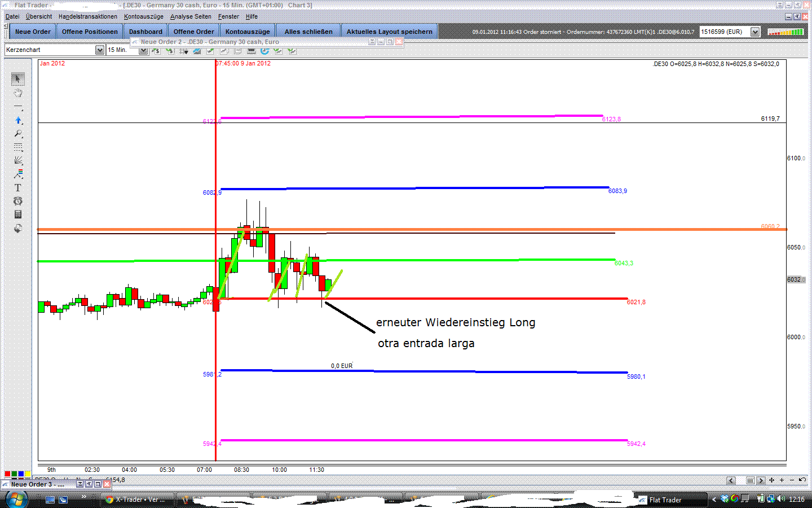Select the line drawing tool
The width and height of the screenshot is (812, 508).
pos(18,107)
